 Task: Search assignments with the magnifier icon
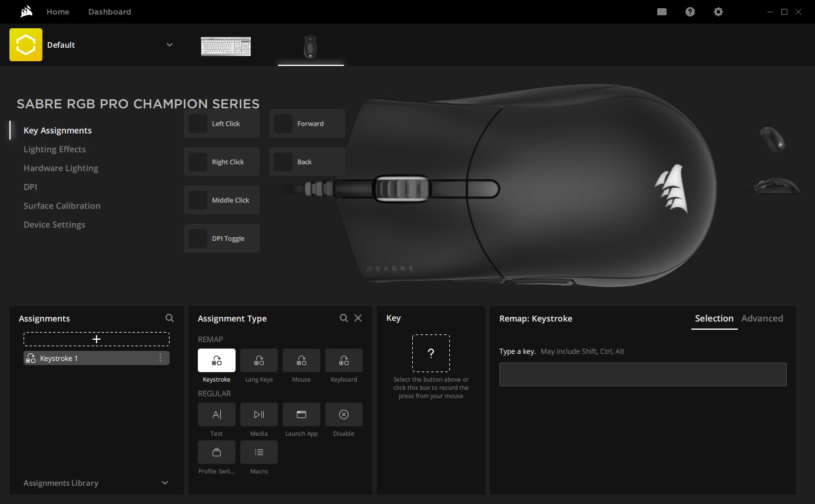pos(170,318)
